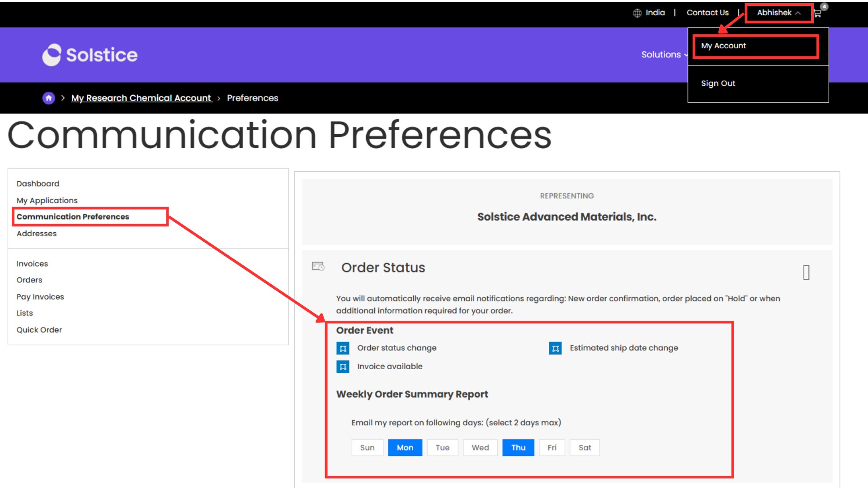Open Addresses in the sidebar
Screen dimensions: 868x488
pos(37,233)
